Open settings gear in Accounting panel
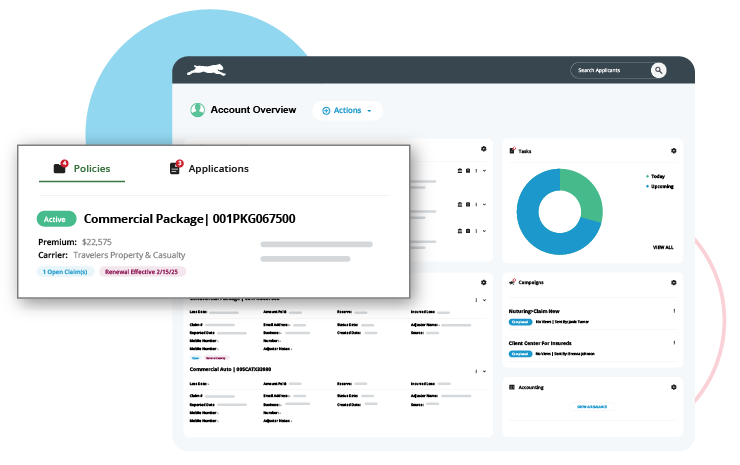 tap(673, 387)
